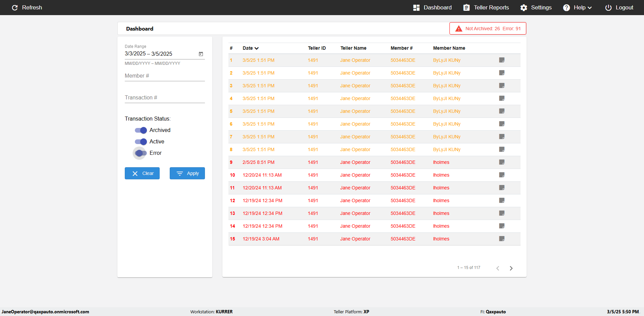The width and height of the screenshot is (644, 316).
Task: Click the Transaction # input field
Action: tap(164, 98)
